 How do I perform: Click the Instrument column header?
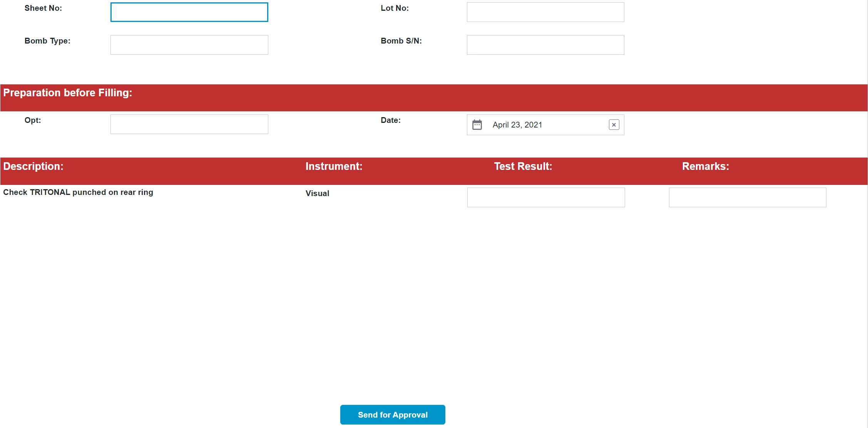pyautogui.click(x=334, y=166)
